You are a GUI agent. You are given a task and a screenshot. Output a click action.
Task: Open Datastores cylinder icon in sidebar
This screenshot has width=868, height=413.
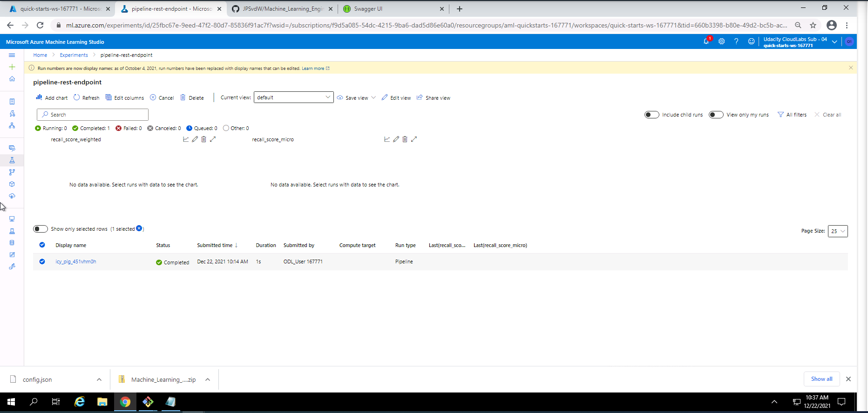(12, 243)
